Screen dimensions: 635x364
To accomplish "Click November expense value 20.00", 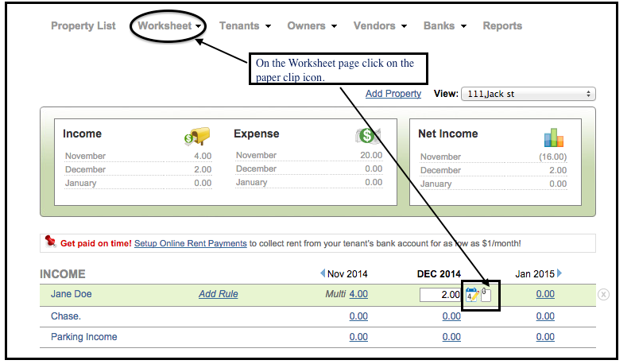I will tap(371, 155).
